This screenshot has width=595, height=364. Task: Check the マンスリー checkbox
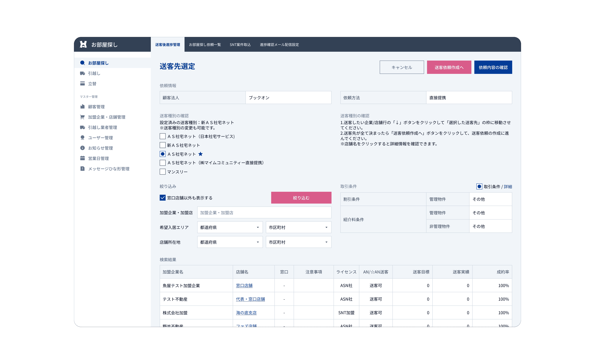163,172
